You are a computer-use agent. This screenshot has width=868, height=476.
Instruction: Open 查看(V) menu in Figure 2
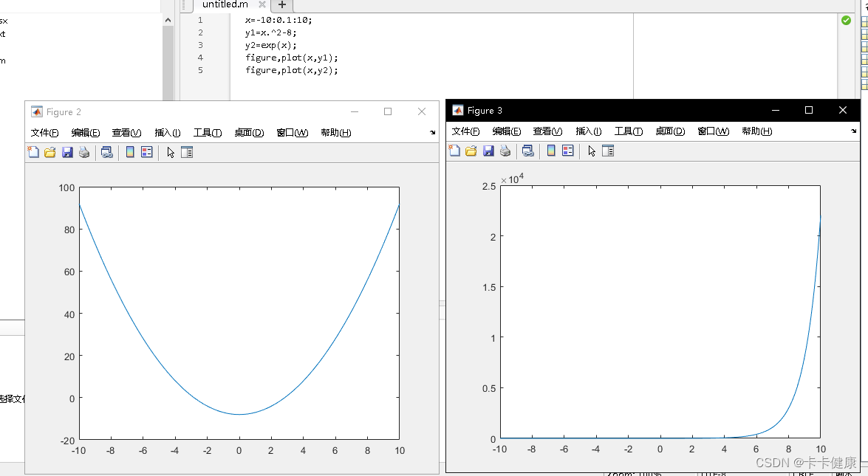126,133
